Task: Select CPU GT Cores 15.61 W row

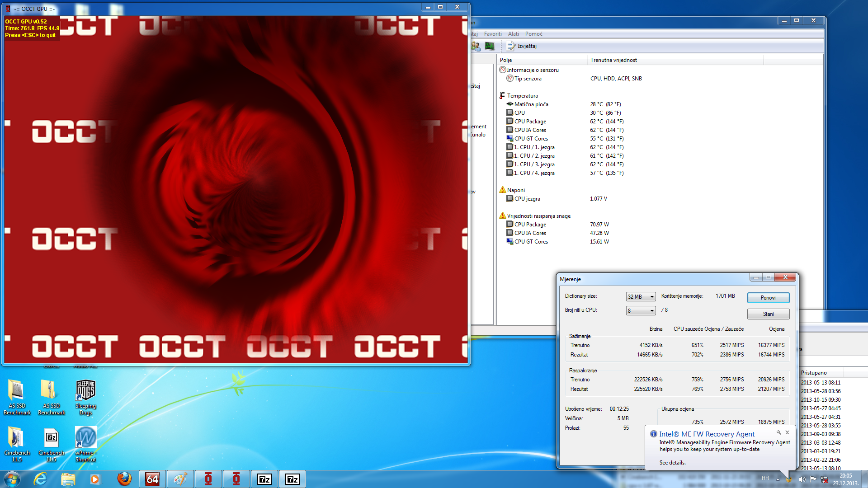Action: (x=660, y=242)
